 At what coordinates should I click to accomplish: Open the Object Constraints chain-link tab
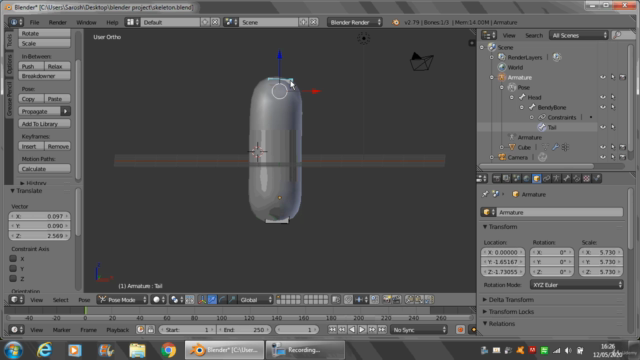click(547, 178)
